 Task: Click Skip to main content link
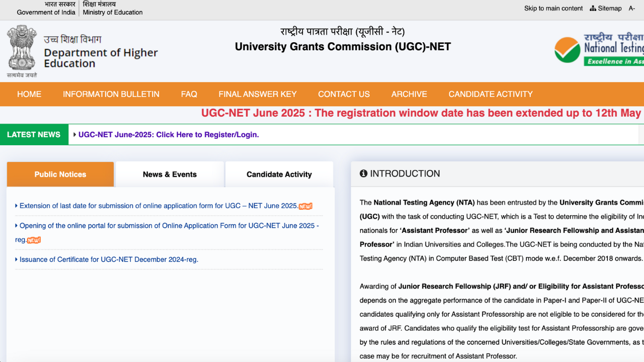(553, 9)
